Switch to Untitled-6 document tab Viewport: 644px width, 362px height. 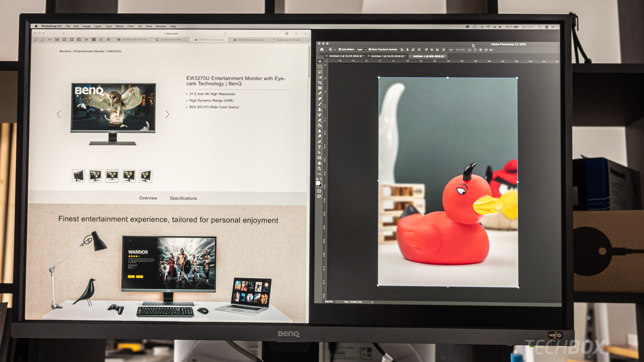346,56
